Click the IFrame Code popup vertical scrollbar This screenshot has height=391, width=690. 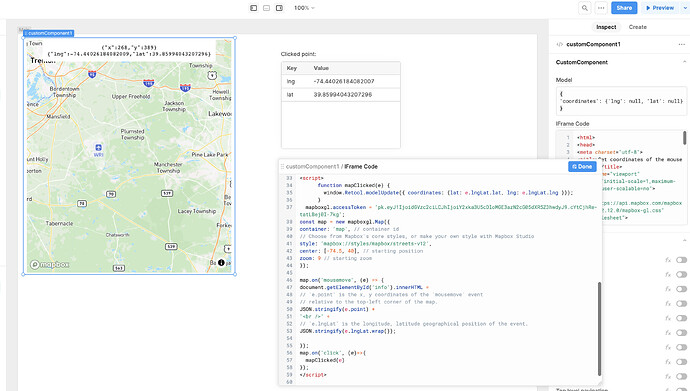599,329
